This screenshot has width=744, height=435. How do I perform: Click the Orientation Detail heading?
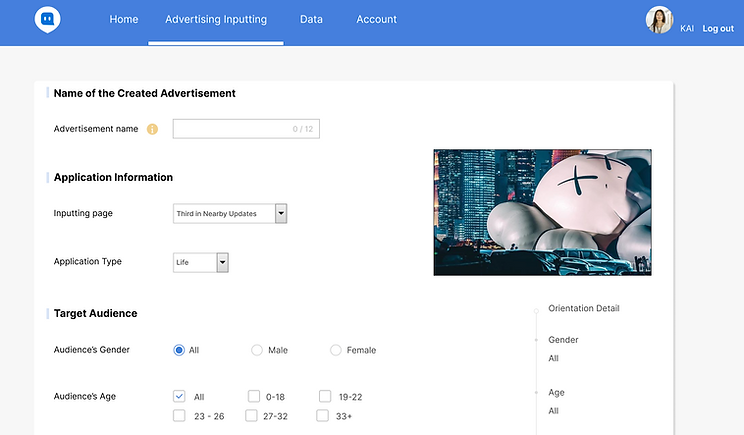[x=584, y=308]
